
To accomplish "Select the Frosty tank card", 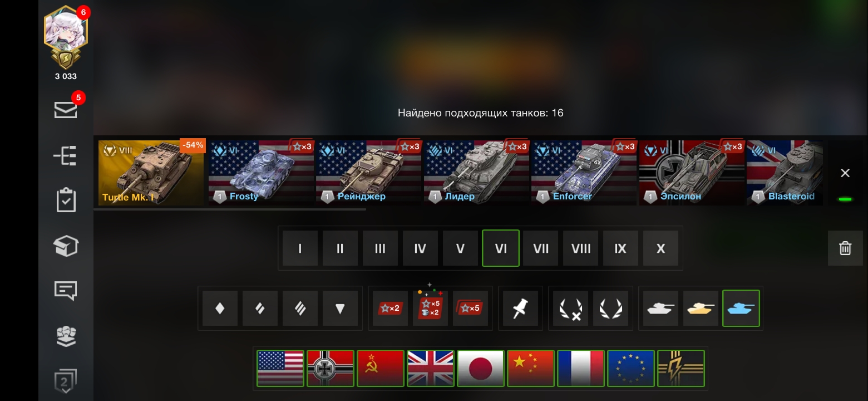I will [261, 173].
